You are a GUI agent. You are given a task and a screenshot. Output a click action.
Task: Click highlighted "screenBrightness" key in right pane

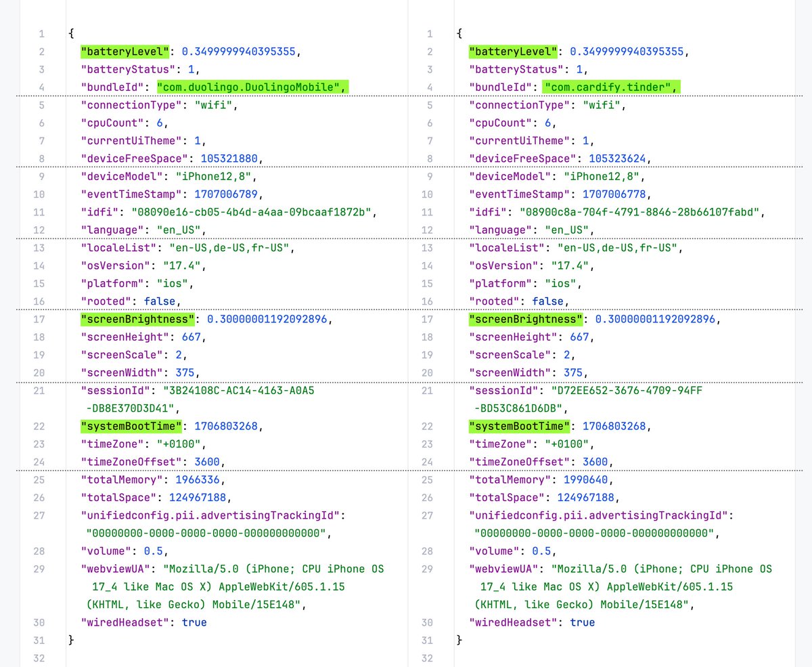point(526,319)
